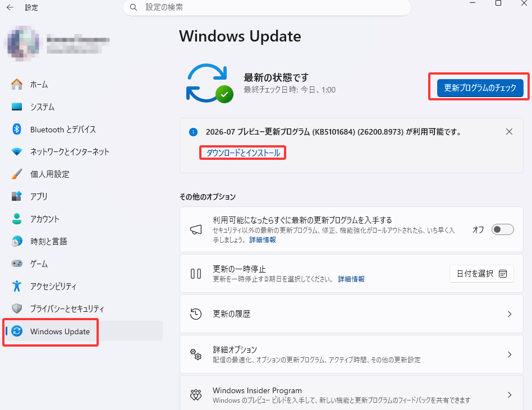532x410 pixels.
Task: Click the プライバシーとセキュリティ label
Action: (x=67, y=309)
